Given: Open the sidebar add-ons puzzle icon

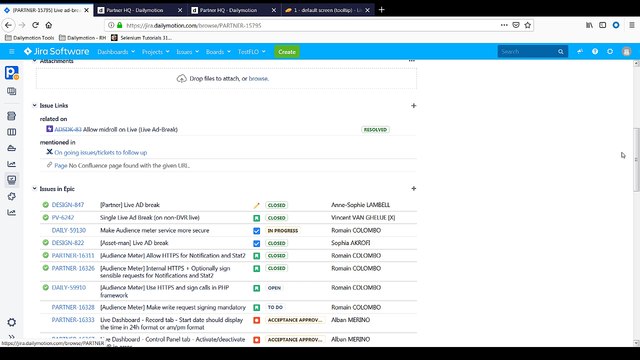Looking at the screenshot, I should point(11,196).
